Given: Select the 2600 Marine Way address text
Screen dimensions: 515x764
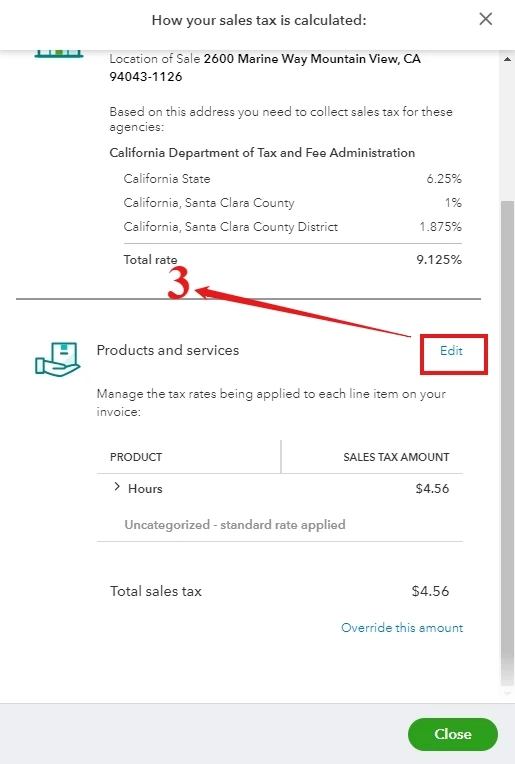Looking at the screenshot, I should [x=265, y=68].
